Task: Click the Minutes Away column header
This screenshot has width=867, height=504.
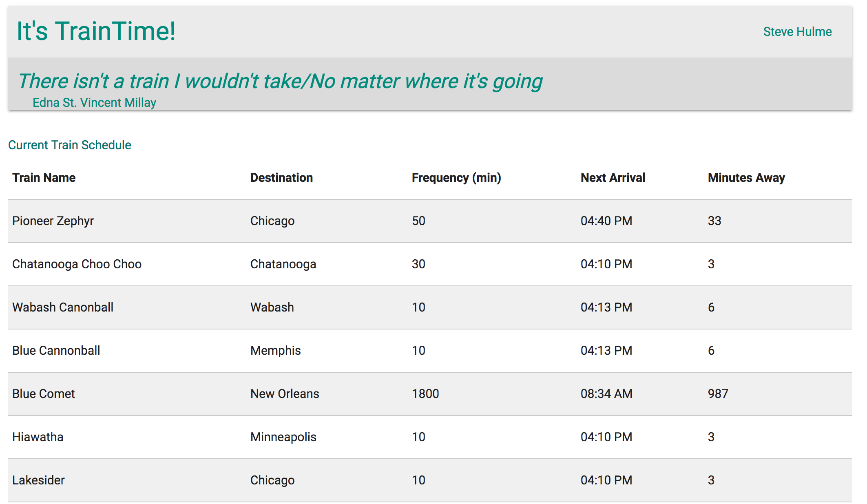Action: pyautogui.click(x=746, y=178)
